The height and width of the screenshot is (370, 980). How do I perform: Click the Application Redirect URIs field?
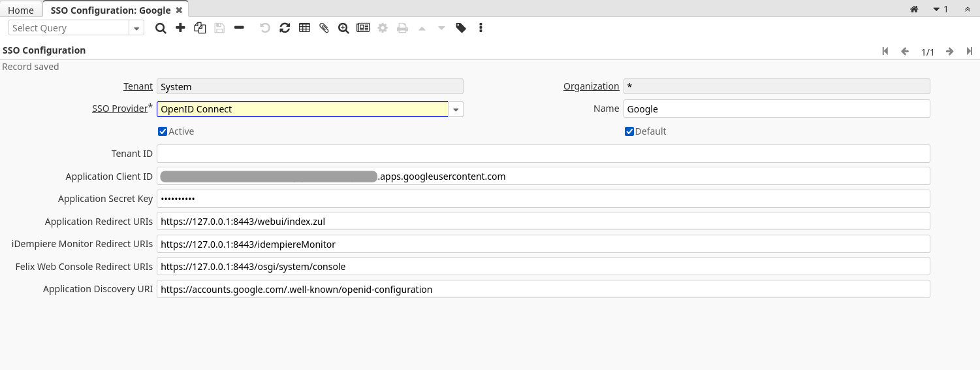pyautogui.click(x=543, y=222)
